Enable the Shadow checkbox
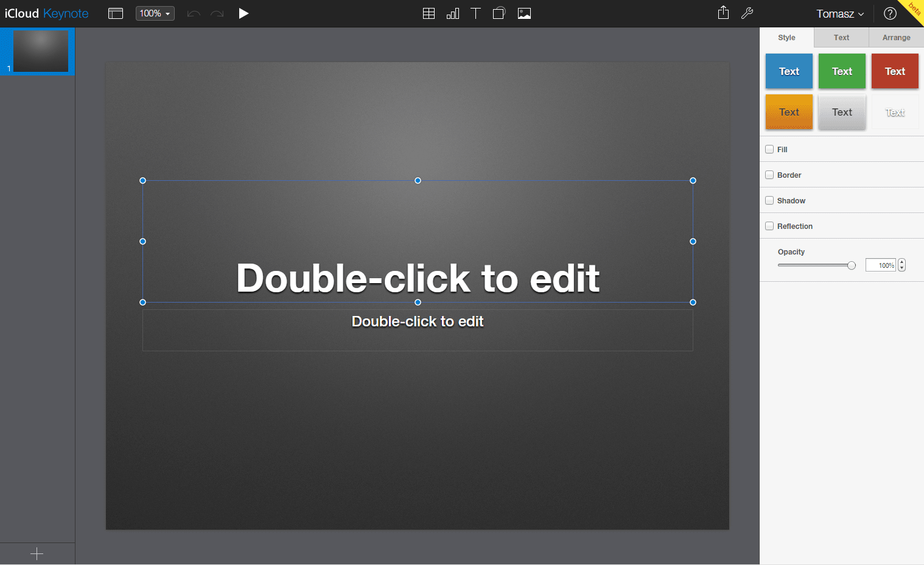 pyautogui.click(x=769, y=200)
